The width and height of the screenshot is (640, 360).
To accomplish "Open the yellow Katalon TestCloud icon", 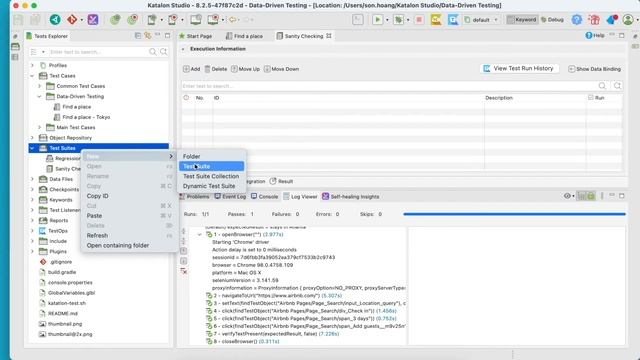I will point(436,19).
